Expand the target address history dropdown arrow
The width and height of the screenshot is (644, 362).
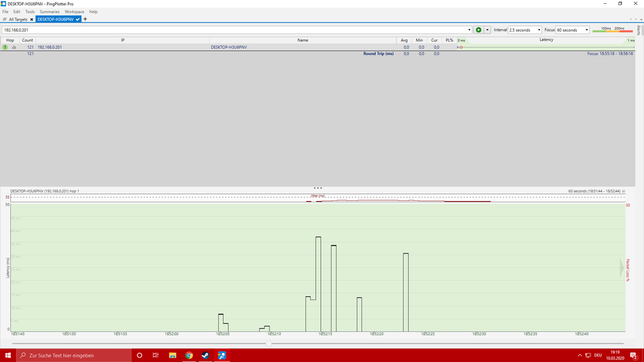coord(469,30)
